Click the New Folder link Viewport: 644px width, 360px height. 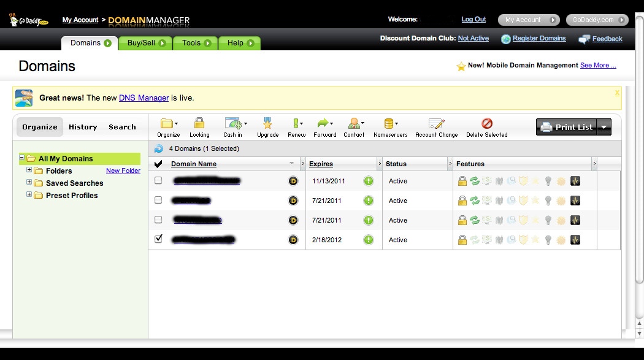(123, 170)
